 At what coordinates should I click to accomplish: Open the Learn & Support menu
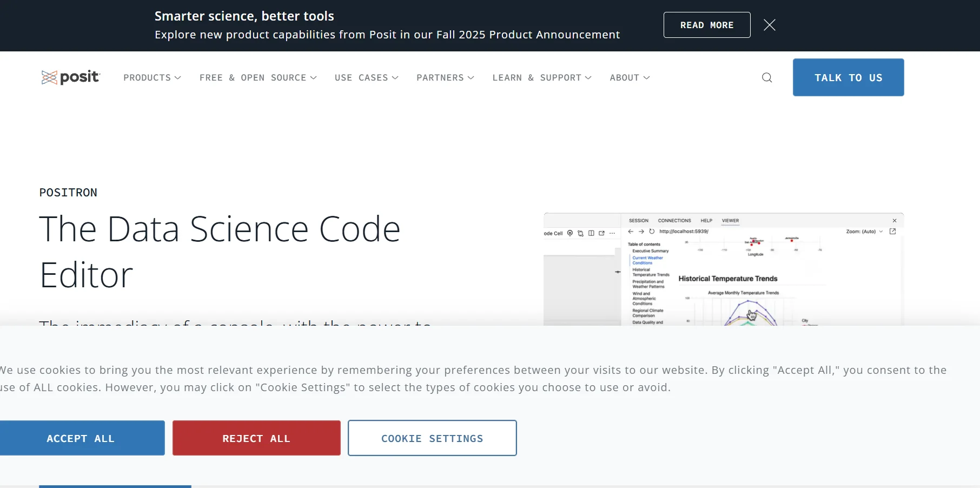click(x=542, y=77)
